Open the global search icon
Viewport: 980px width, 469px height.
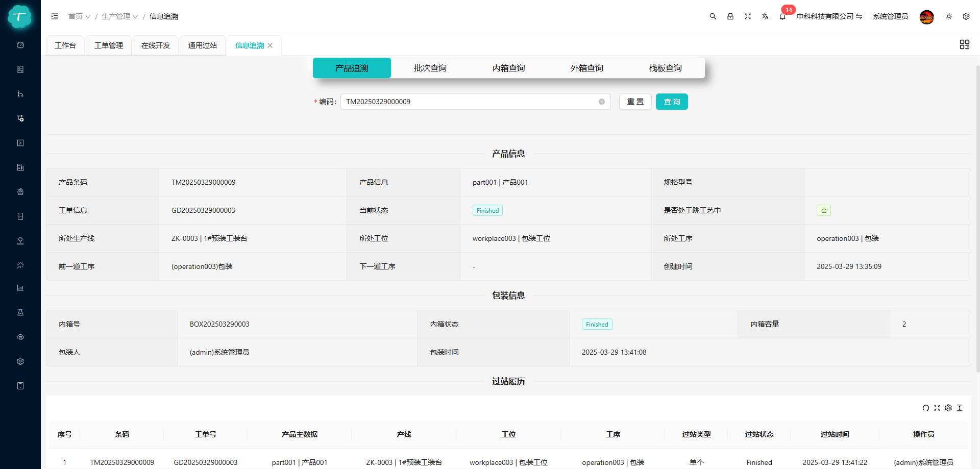[x=713, y=16]
